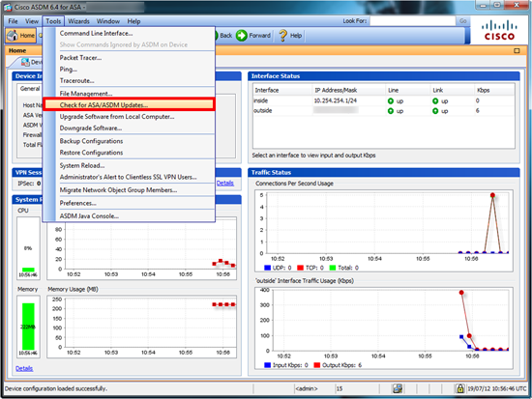The height and width of the screenshot is (399, 532).
Task: Open Administrator's Alert to Clientless SSL VPN Users
Action: [128, 177]
